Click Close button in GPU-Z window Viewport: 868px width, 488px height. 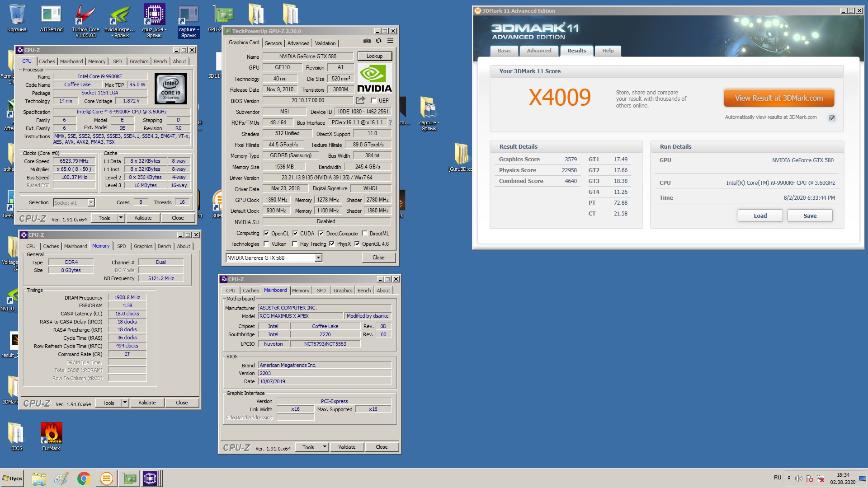378,258
